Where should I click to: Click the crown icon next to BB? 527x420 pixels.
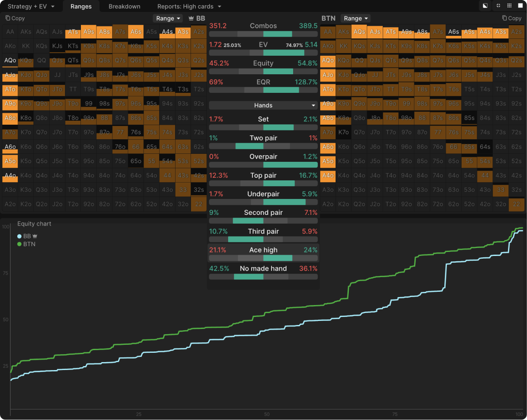(x=191, y=19)
